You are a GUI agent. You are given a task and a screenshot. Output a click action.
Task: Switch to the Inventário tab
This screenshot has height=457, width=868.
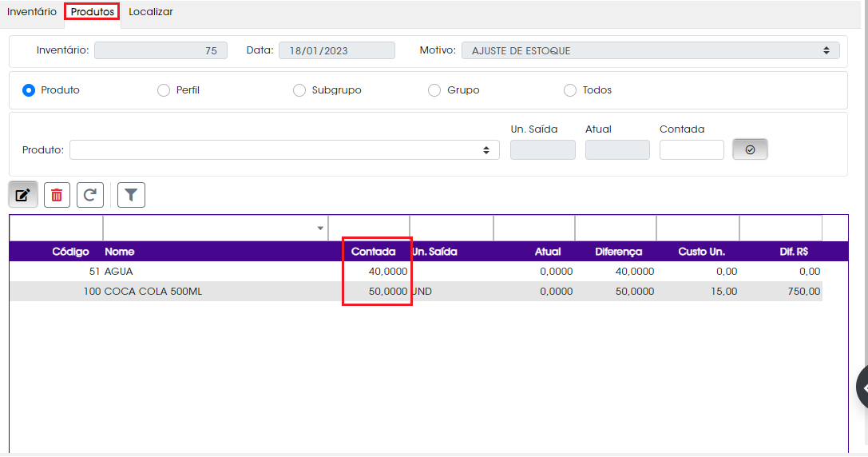(x=32, y=12)
